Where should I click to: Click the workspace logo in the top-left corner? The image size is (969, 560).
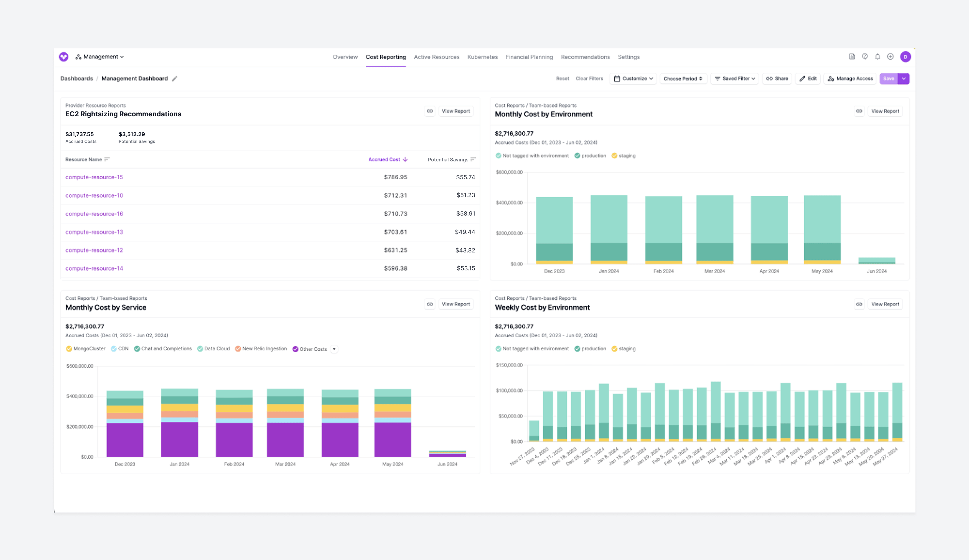tap(64, 57)
